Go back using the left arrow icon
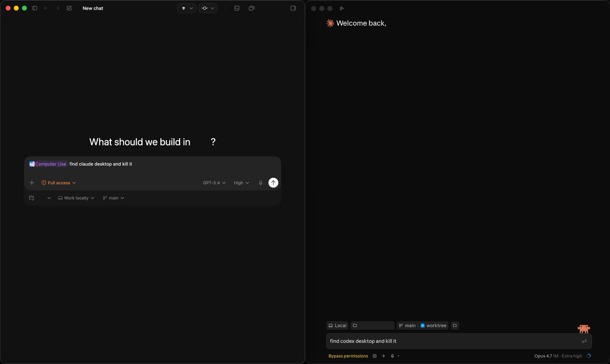Screen dimensions: 610x364 point(46,8)
